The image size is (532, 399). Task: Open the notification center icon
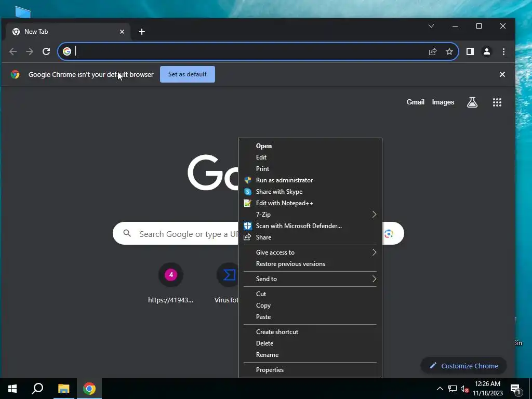(515, 390)
